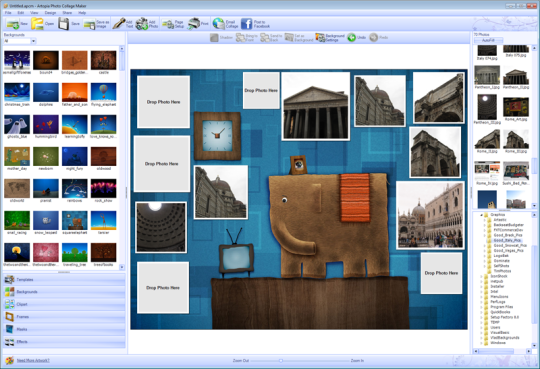Expand the Artastic folder
The height and width of the screenshot is (369, 540).
pos(485,220)
